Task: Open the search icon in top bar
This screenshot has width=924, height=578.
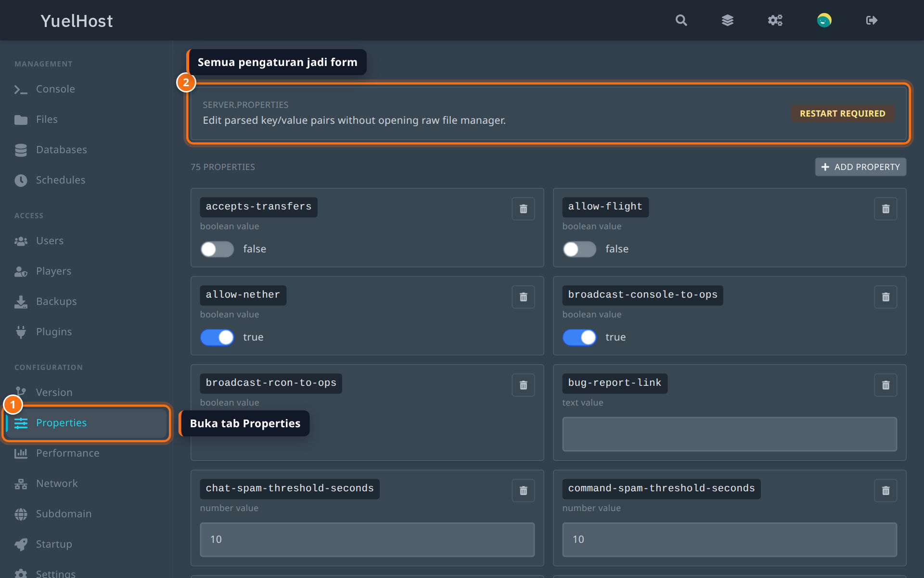Action: click(x=681, y=20)
